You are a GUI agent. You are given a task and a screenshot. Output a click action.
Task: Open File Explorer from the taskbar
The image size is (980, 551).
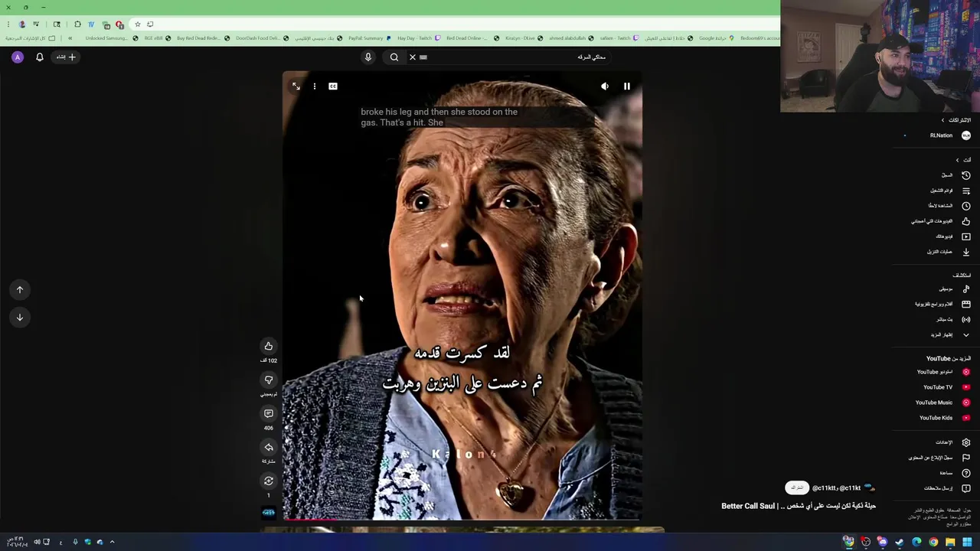click(x=950, y=542)
